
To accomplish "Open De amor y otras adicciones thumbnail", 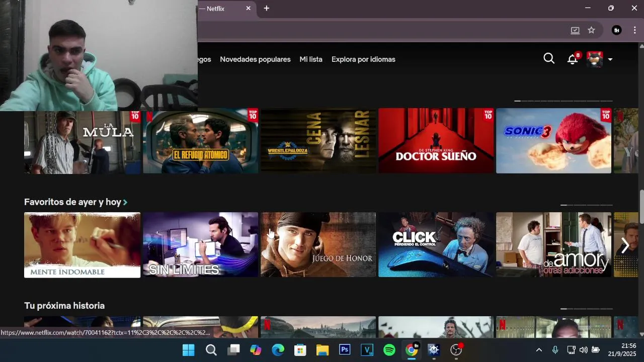I will [x=553, y=245].
